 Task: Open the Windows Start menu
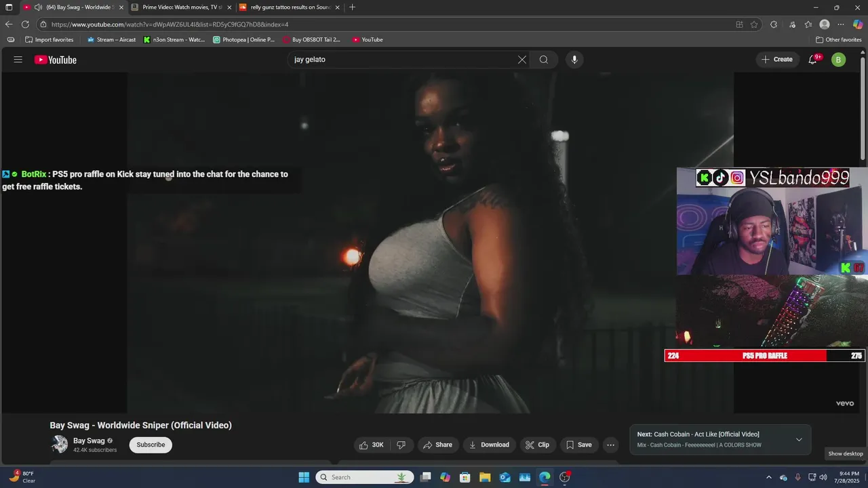(304, 477)
